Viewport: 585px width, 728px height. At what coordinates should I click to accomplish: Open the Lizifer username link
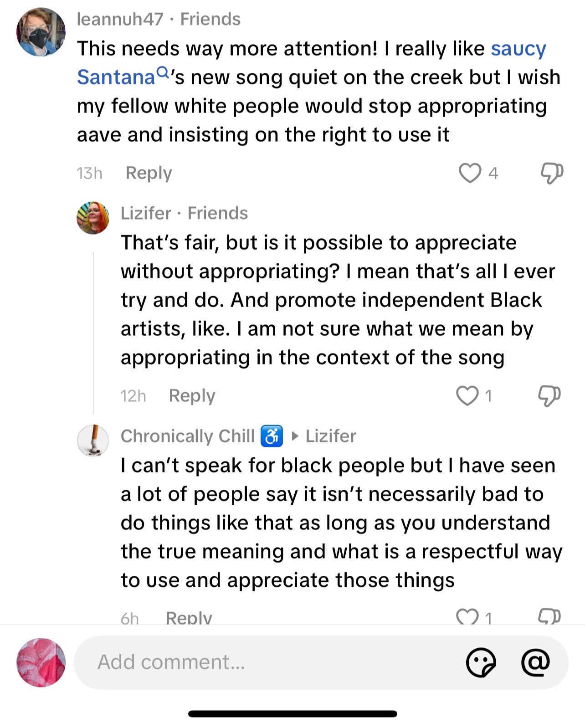(146, 213)
